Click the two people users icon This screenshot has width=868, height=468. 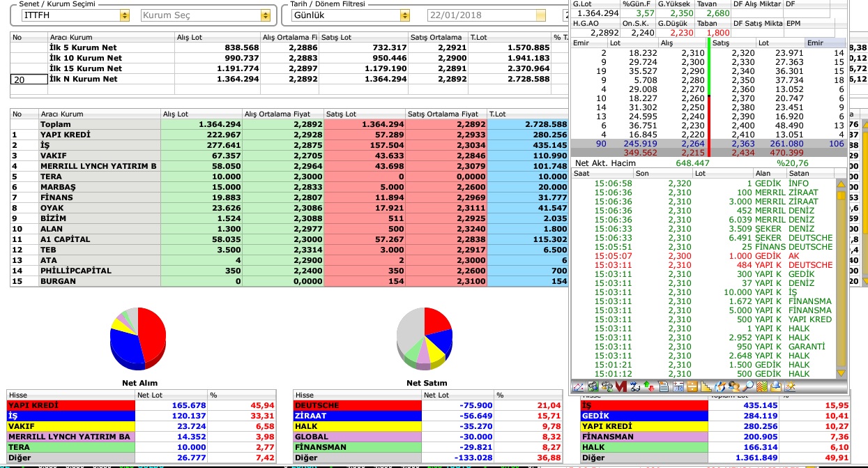tap(735, 386)
